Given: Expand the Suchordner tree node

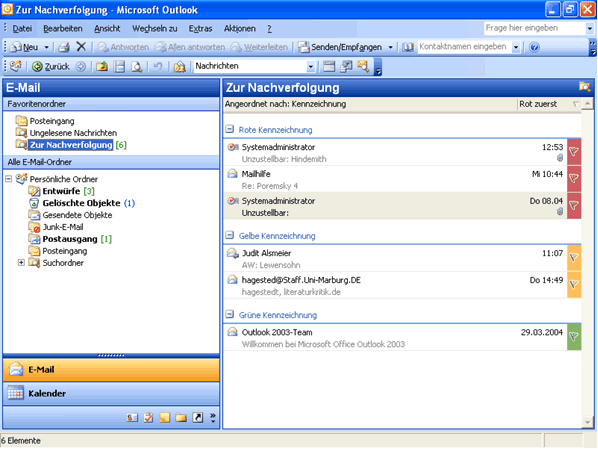Looking at the screenshot, I should (21, 262).
